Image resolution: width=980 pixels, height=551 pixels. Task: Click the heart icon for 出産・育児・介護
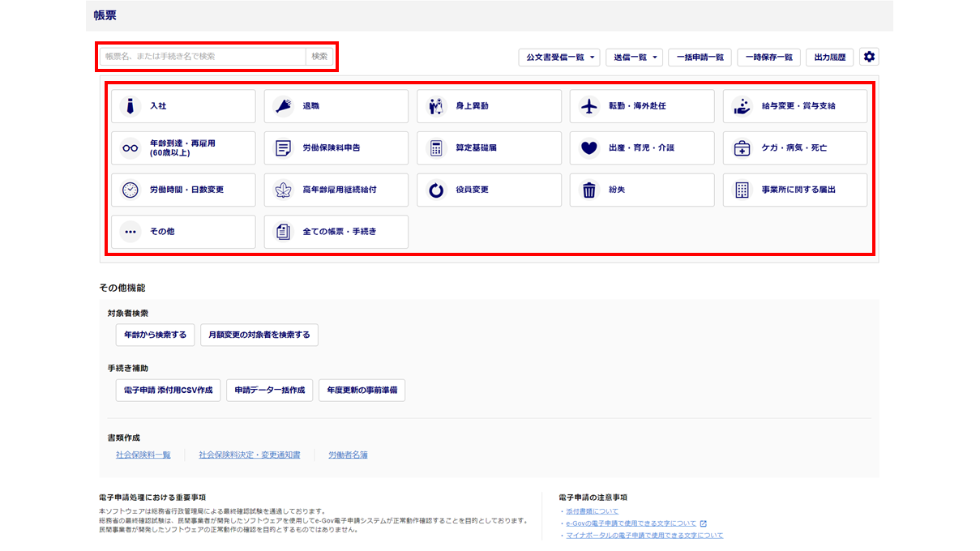tap(589, 148)
